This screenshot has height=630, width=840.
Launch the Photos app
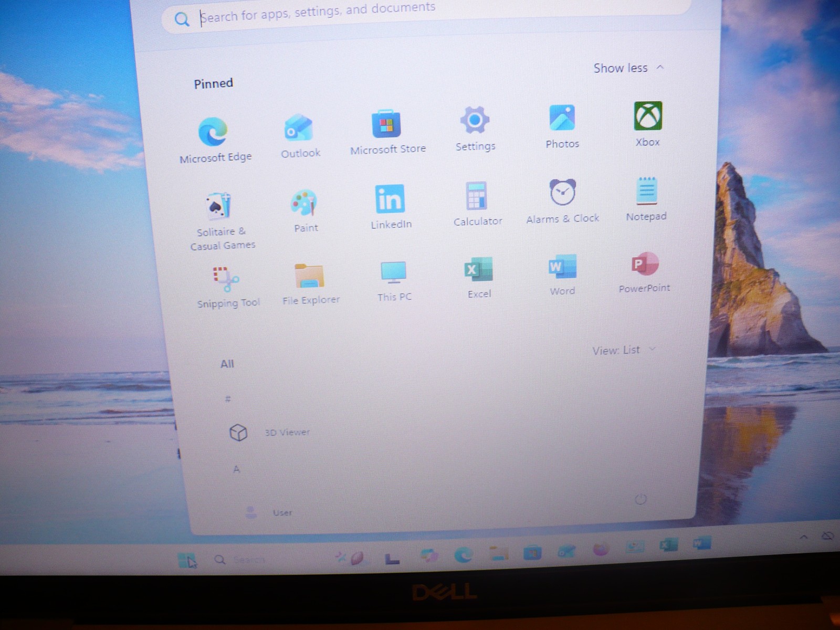(562, 126)
